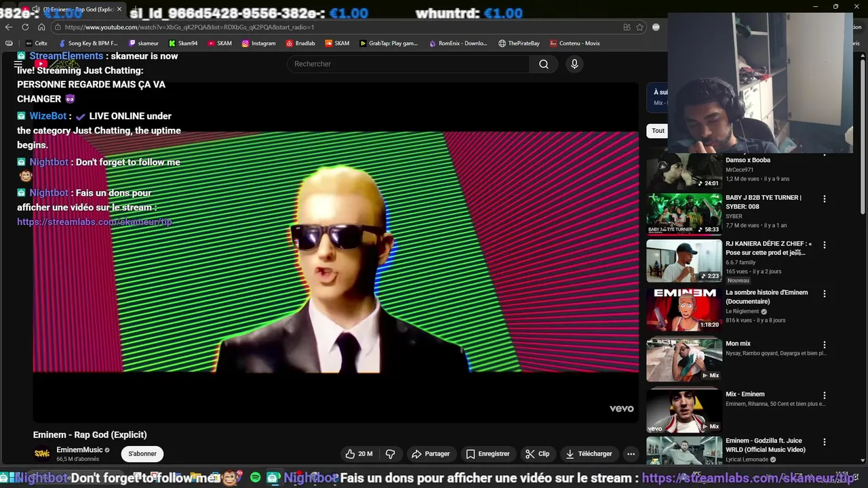868x488 pixels.
Task: Open Spotify from the taskbar
Action: point(255,477)
